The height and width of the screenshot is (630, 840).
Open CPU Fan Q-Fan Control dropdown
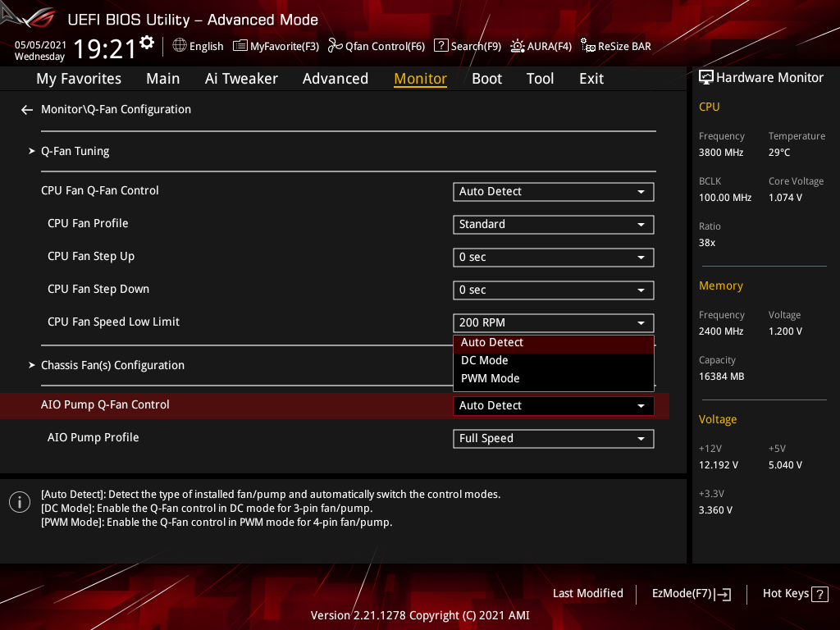[554, 192]
